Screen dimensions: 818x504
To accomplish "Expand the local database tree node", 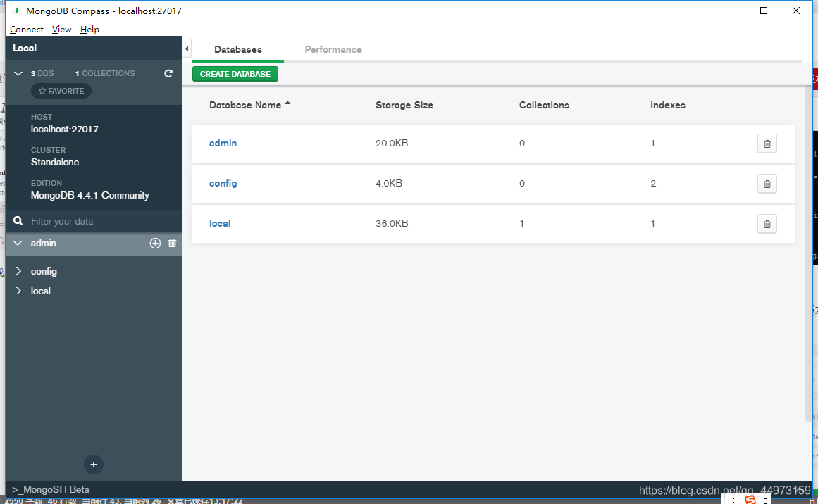I will pyautogui.click(x=18, y=291).
